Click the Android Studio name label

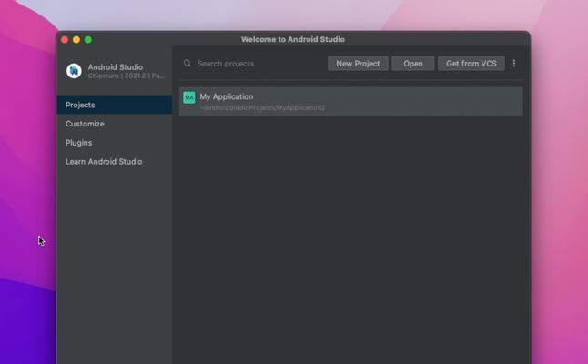pos(116,66)
